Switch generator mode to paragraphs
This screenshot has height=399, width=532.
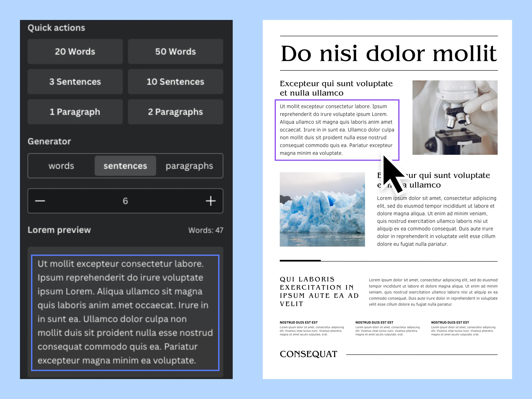(x=189, y=166)
